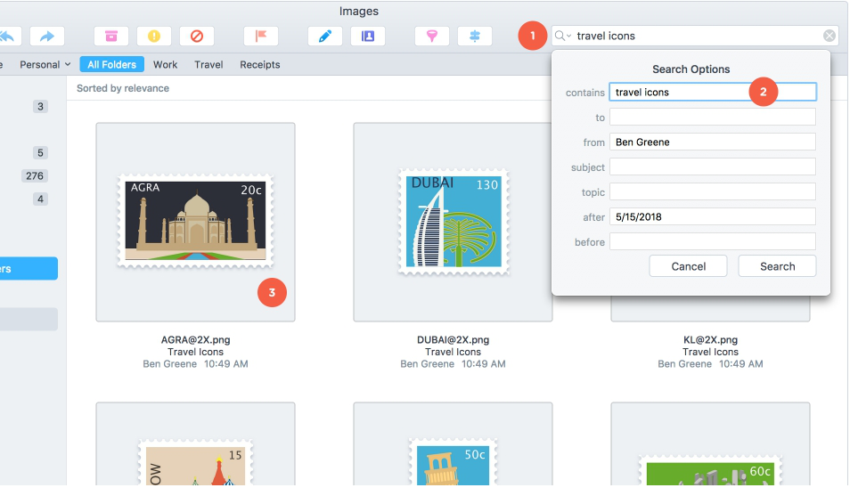Viewport: 850px width, 504px height.
Task: Click the DUBAI@2X.png file name
Action: coord(454,340)
